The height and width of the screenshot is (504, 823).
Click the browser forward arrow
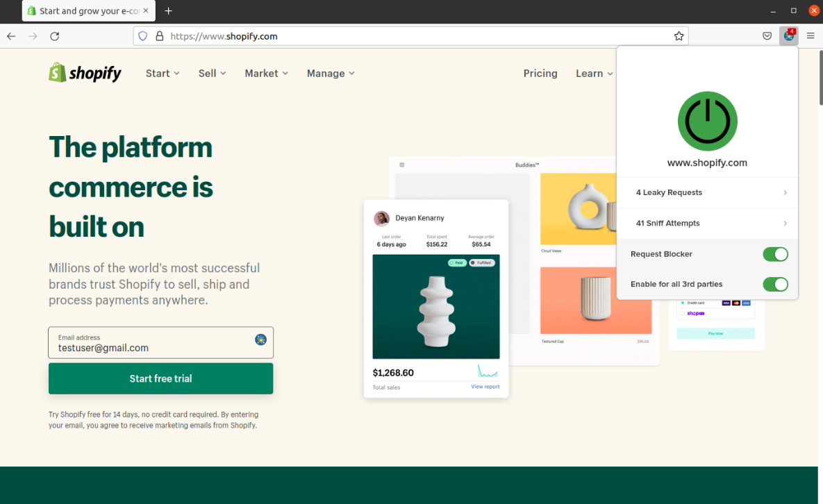(x=33, y=36)
